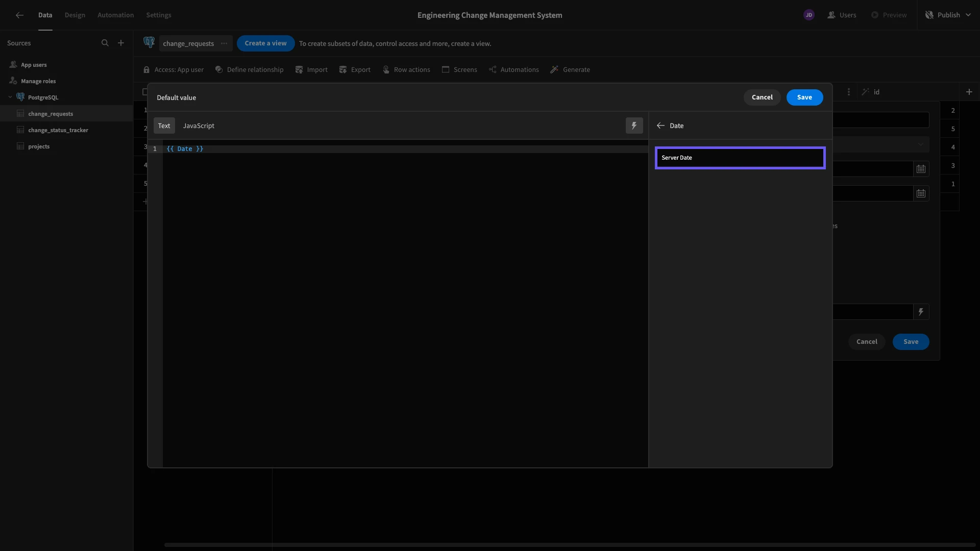Save the column settings in background panel

911,342
